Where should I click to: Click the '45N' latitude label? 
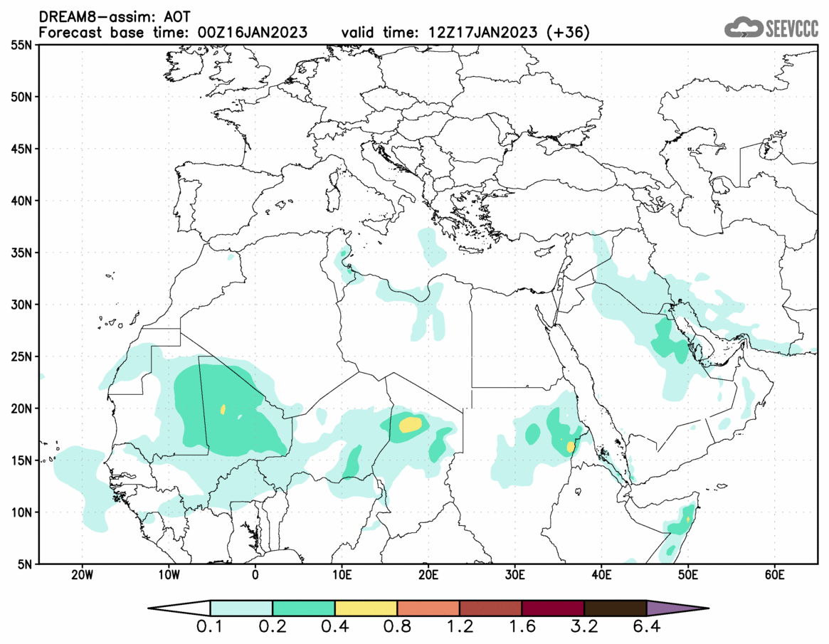(x=21, y=149)
